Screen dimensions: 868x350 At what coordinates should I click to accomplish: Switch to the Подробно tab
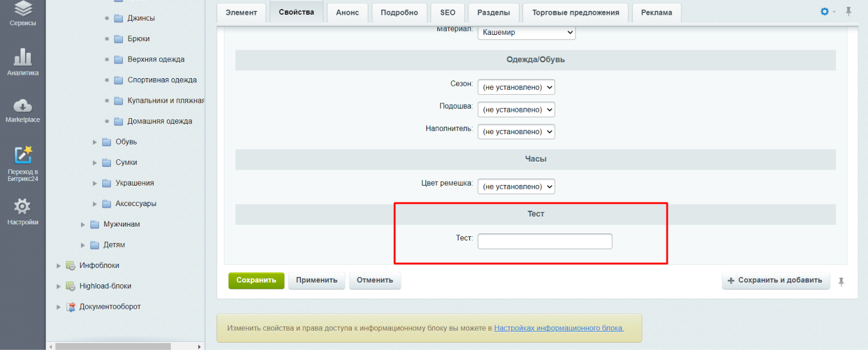point(399,13)
